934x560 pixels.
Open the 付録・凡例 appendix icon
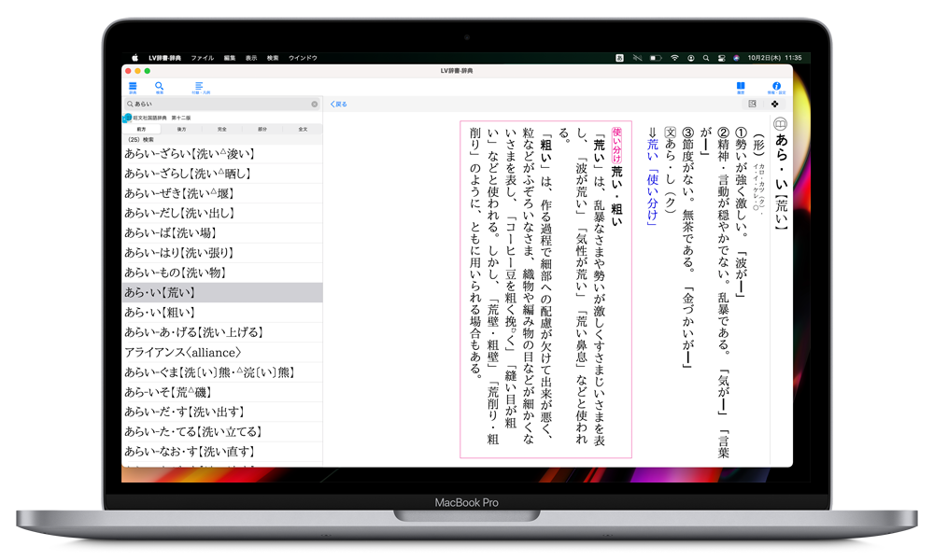click(x=199, y=87)
